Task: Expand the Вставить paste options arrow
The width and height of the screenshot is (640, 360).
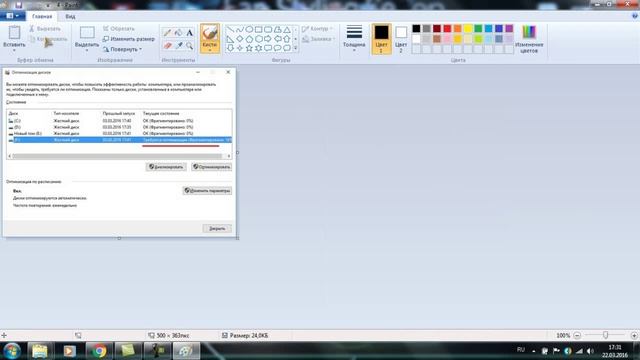Action: [x=14, y=51]
